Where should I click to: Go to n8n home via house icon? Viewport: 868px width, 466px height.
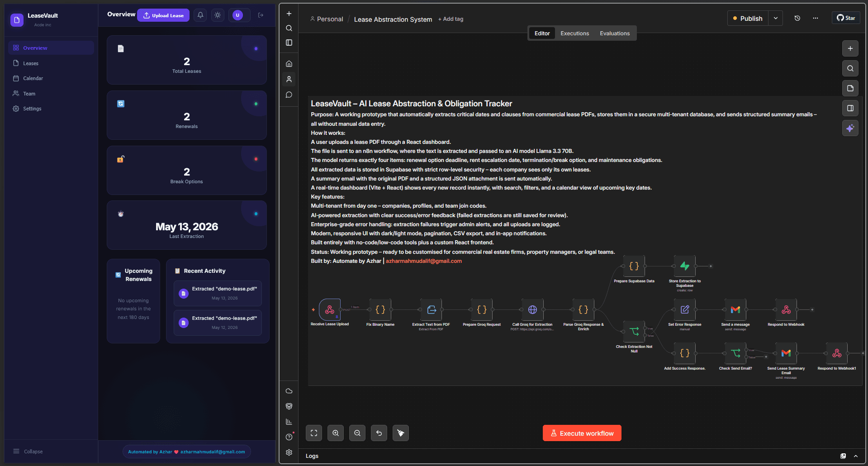(289, 64)
